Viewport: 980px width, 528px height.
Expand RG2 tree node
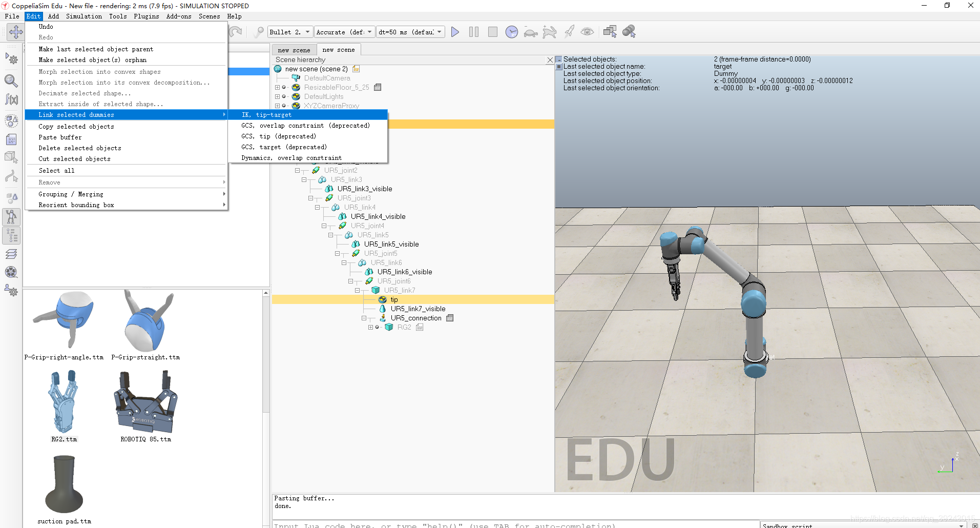pos(370,327)
